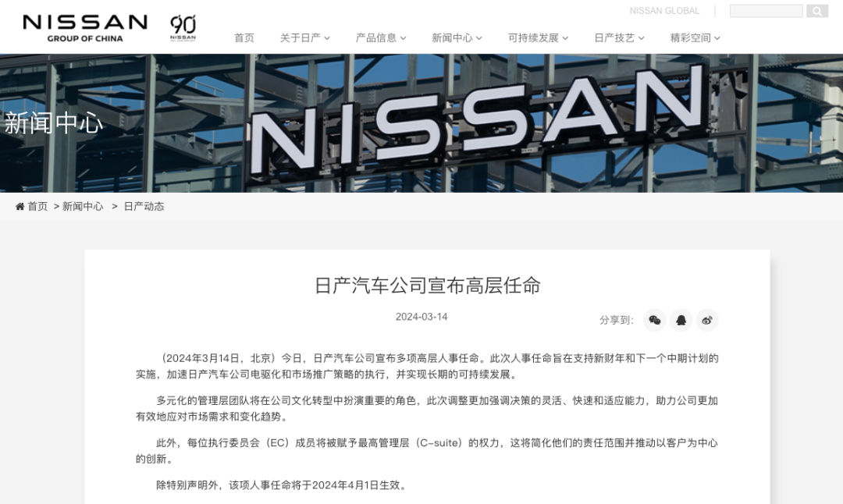Click the search magnifier button
This screenshot has width=843, height=504.
click(816, 11)
